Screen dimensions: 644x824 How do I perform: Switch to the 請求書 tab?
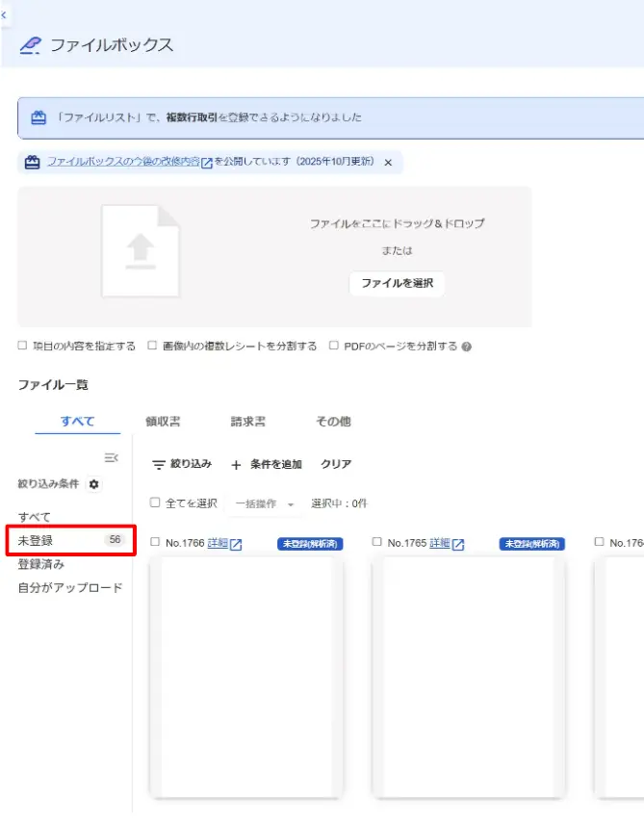point(248,422)
